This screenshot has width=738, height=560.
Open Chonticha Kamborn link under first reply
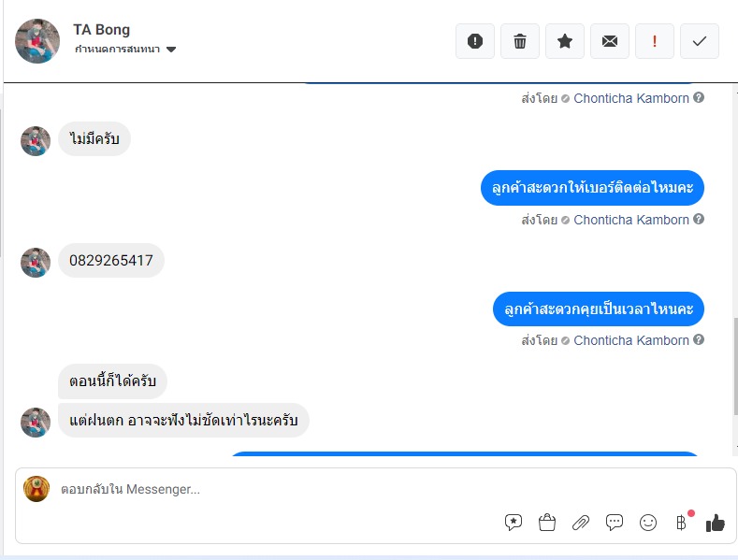click(630, 98)
